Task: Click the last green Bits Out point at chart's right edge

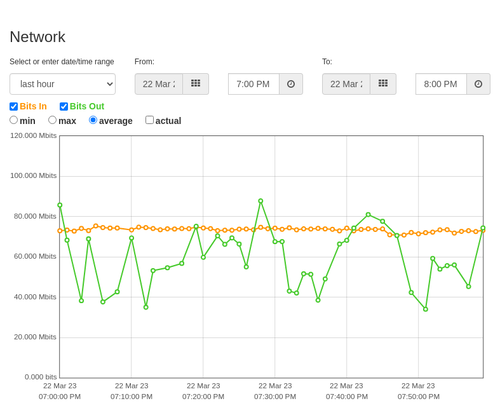Action: click(x=483, y=228)
